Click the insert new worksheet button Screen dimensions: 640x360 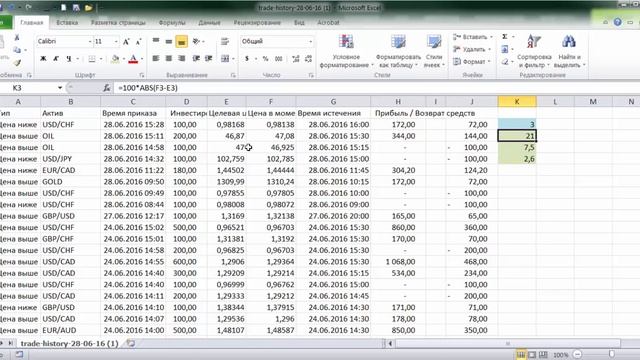(131, 344)
